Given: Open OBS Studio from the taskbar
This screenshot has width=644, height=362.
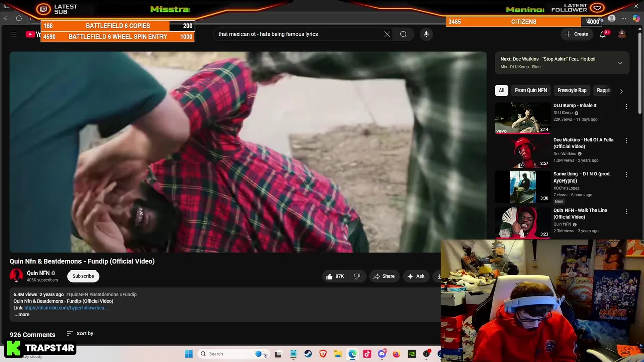Looking at the screenshot, I should pyautogui.click(x=427, y=354).
